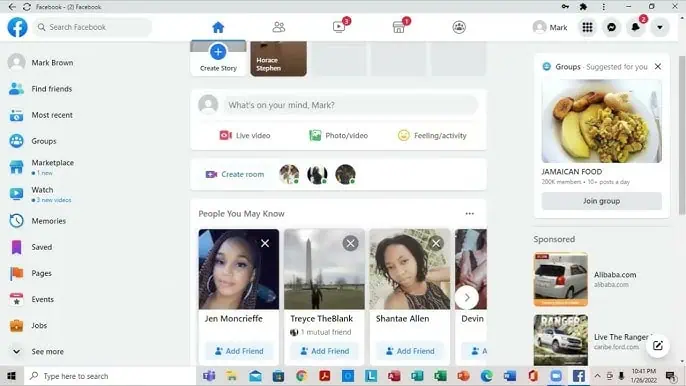Open the Groups tab in top bar

click(459, 27)
